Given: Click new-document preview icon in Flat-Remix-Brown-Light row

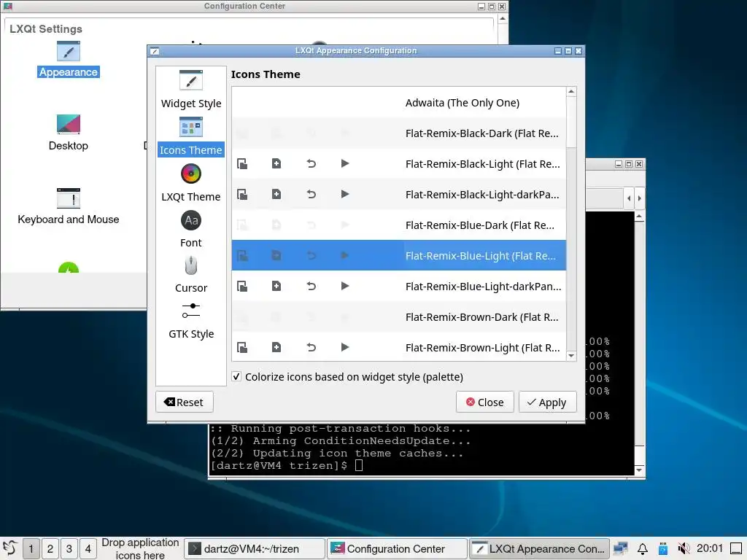Looking at the screenshot, I should pos(276,347).
